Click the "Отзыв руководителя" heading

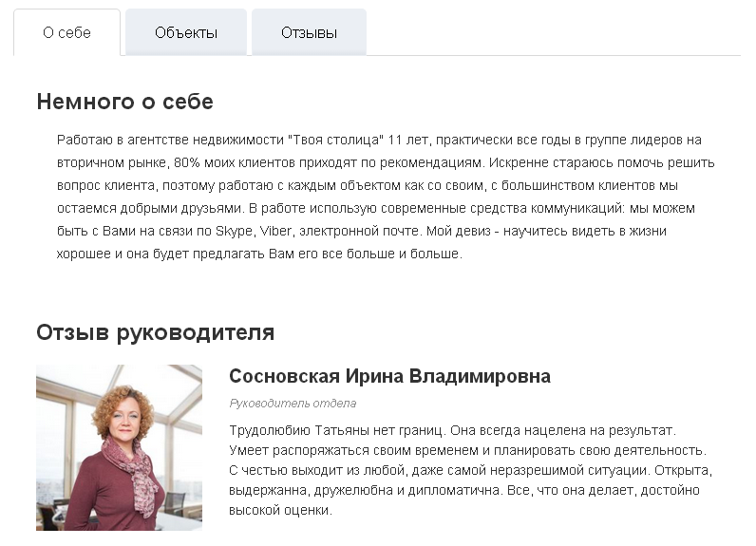point(155,332)
